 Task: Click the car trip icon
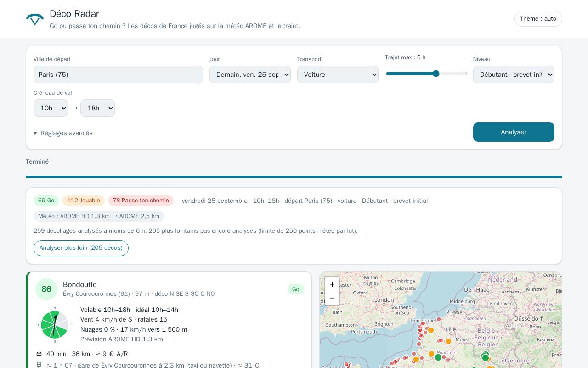coord(39,354)
